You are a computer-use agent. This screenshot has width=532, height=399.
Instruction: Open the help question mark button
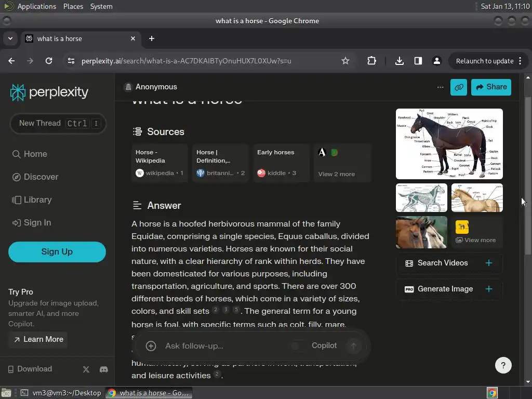[x=503, y=365]
